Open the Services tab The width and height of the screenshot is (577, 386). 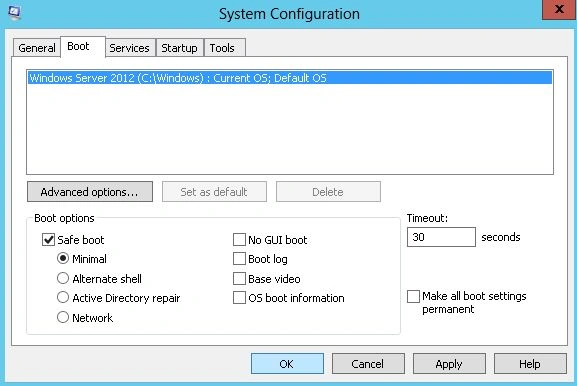(x=130, y=48)
